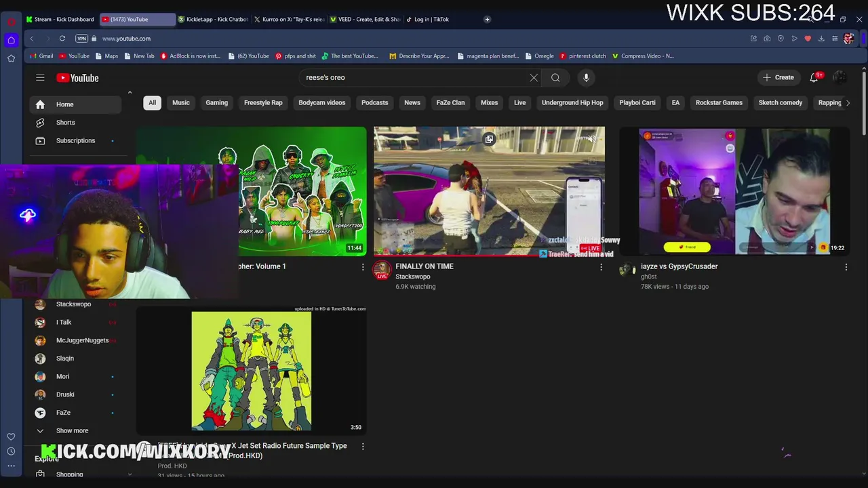
Task: Go to the YouTube logo home link
Action: coord(78,78)
